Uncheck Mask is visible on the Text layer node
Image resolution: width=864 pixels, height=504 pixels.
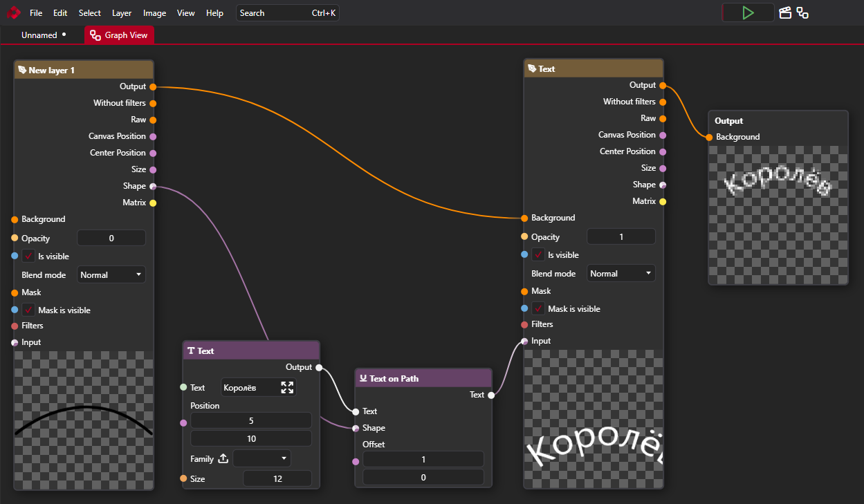coord(537,308)
